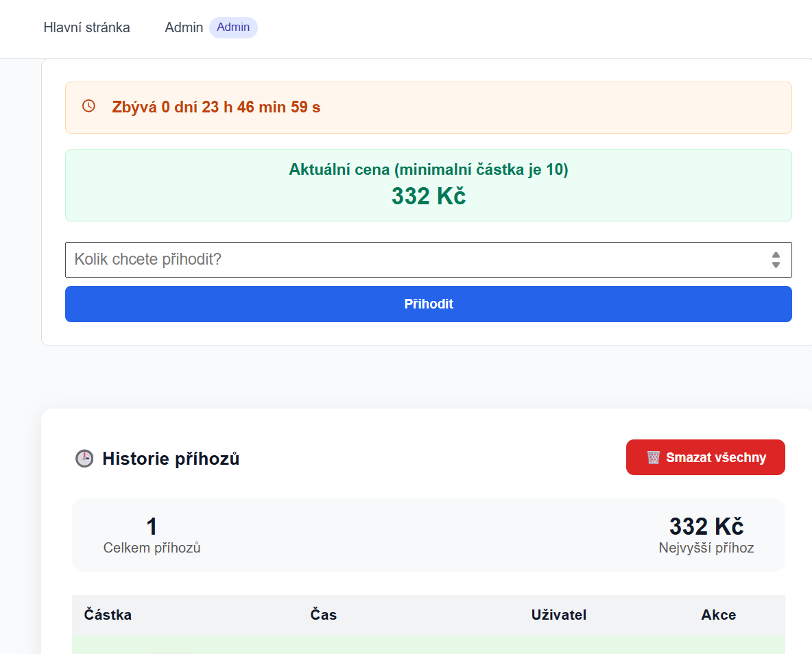Focus the 'Kolik chcete přihodit?' input field
812x654 pixels.
[411, 260]
